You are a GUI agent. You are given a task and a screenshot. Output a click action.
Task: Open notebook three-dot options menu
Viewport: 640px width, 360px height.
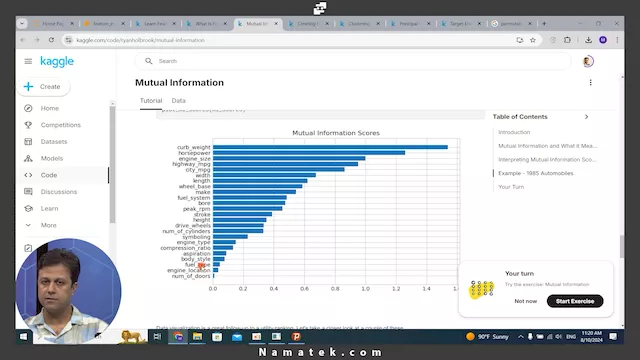[x=590, y=82]
